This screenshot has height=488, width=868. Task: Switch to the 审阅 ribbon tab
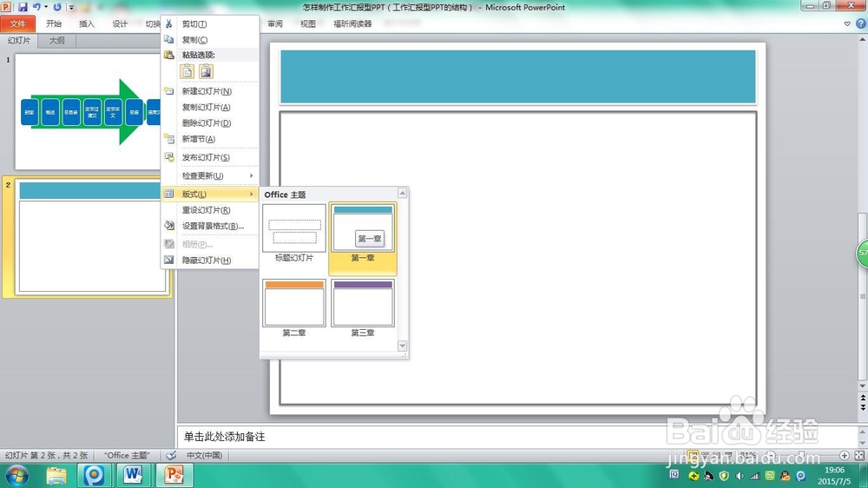[x=275, y=23]
